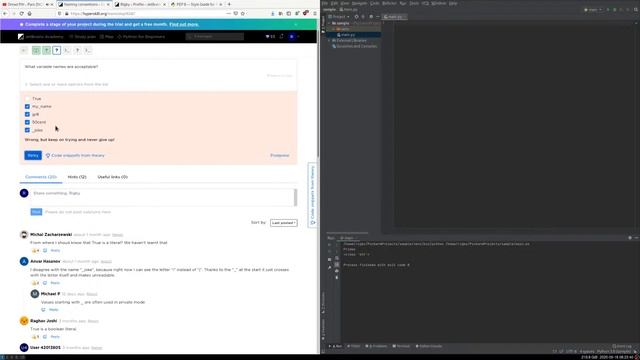Click the back arrow before the steps
Image resolution: width=640 pixels, height=360 pixels.
pyautogui.click(x=24, y=50)
